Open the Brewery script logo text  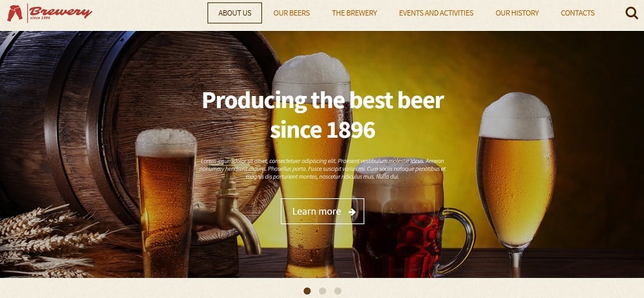click(61, 12)
